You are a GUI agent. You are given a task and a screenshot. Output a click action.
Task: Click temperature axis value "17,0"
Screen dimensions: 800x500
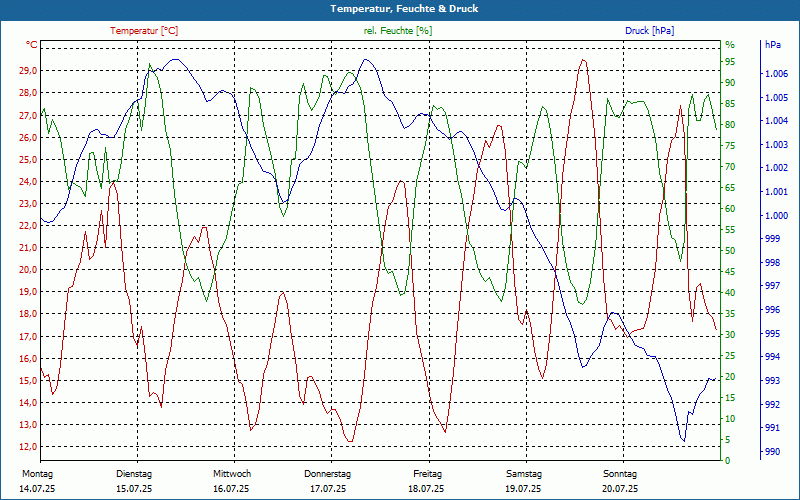click(x=28, y=336)
